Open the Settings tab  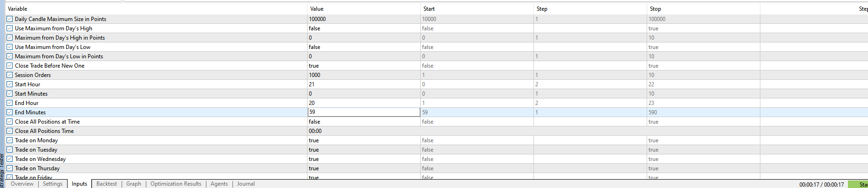click(53, 184)
